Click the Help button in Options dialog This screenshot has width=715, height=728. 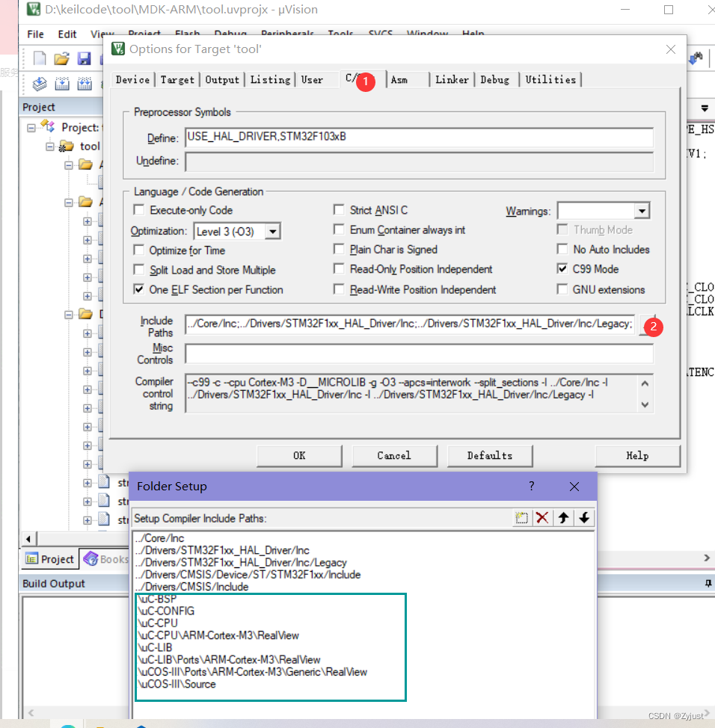click(x=637, y=455)
